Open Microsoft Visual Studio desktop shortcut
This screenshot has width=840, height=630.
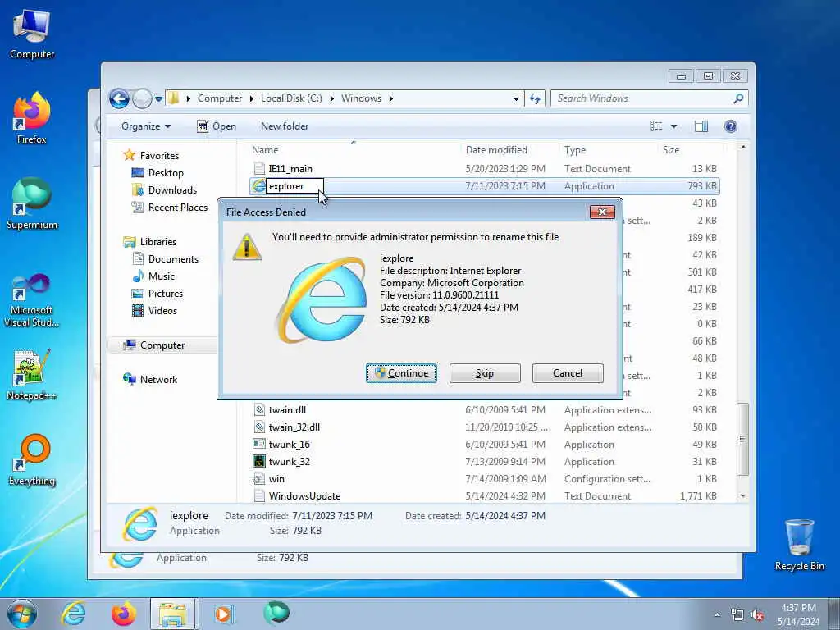click(32, 300)
